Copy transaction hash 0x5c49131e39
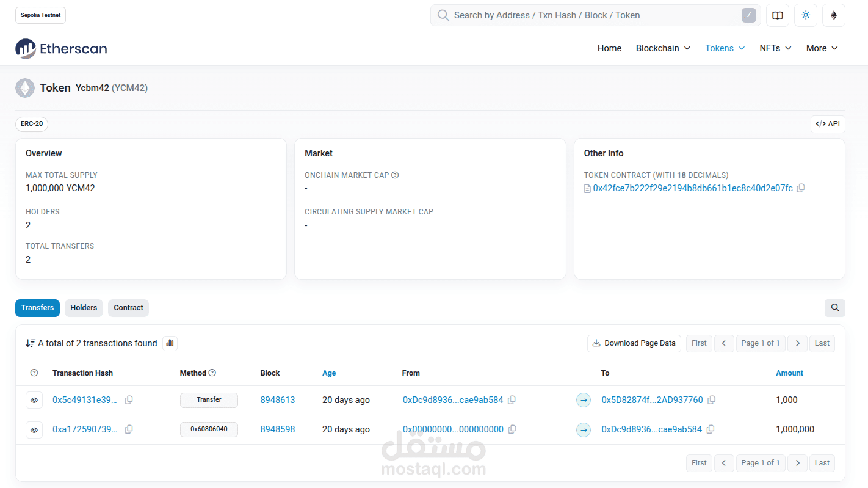This screenshot has height=488, width=868. 129,400
